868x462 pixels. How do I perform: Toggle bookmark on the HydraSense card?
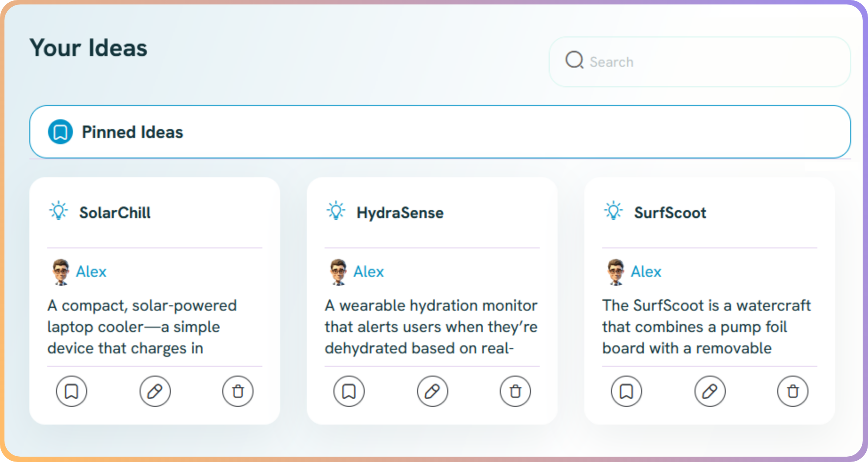pyautogui.click(x=349, y=391)
